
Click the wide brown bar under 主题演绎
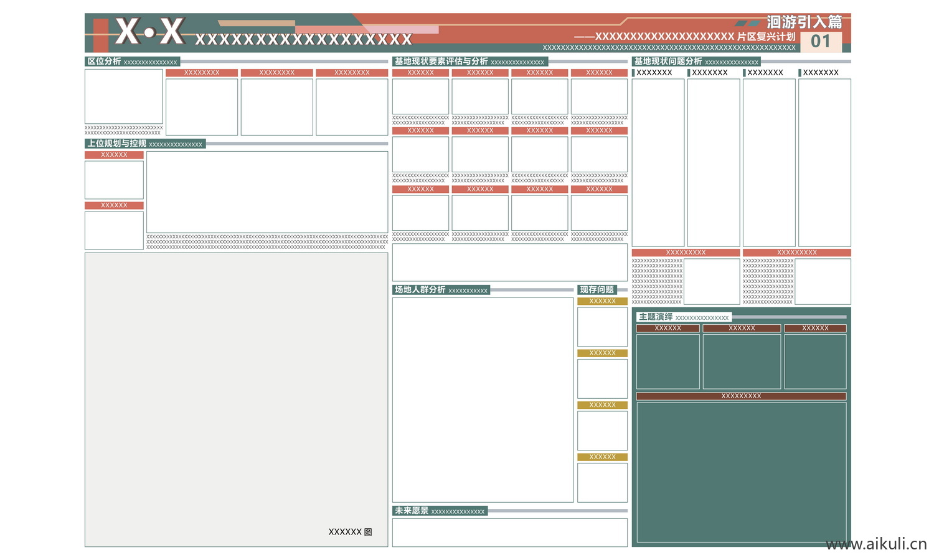coord(741,396)
